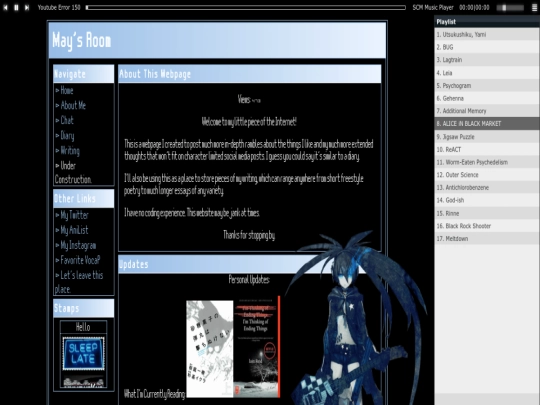Click Let's leave this place link
The image size is (540, 405).
[79, 282]
